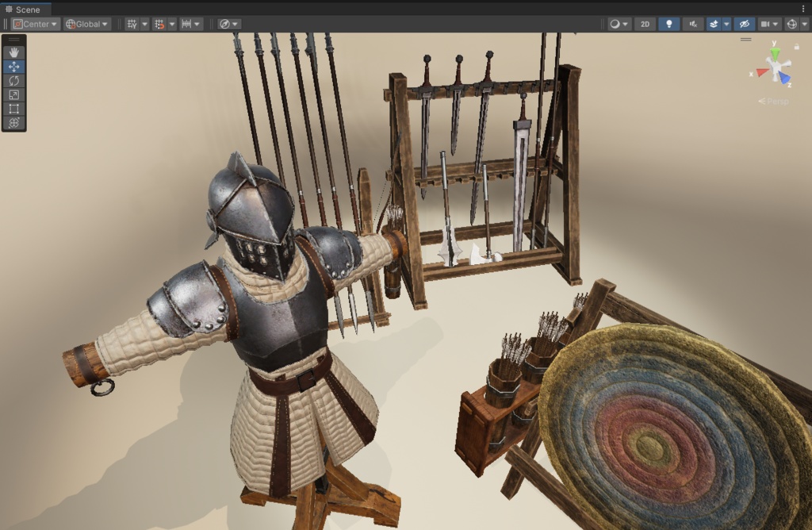Open the shaded draw mode dropdown

coord(619,24)
